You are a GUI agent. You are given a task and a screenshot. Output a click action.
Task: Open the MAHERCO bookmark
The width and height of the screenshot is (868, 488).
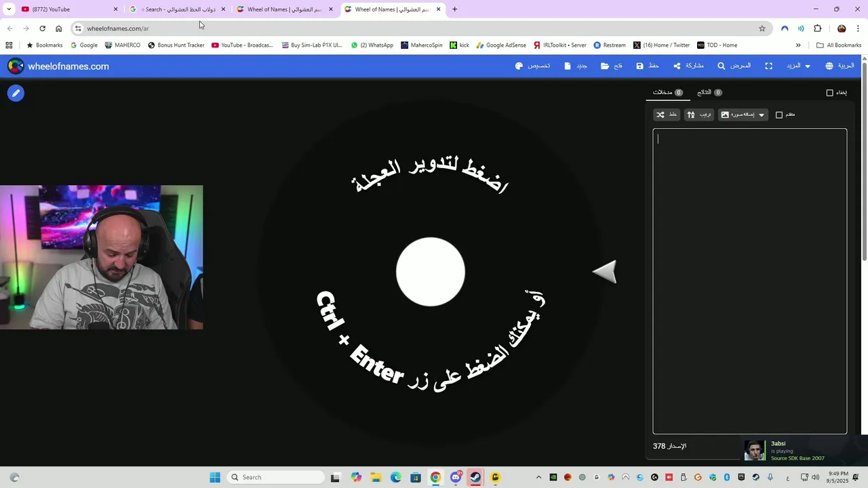(123, 45)
